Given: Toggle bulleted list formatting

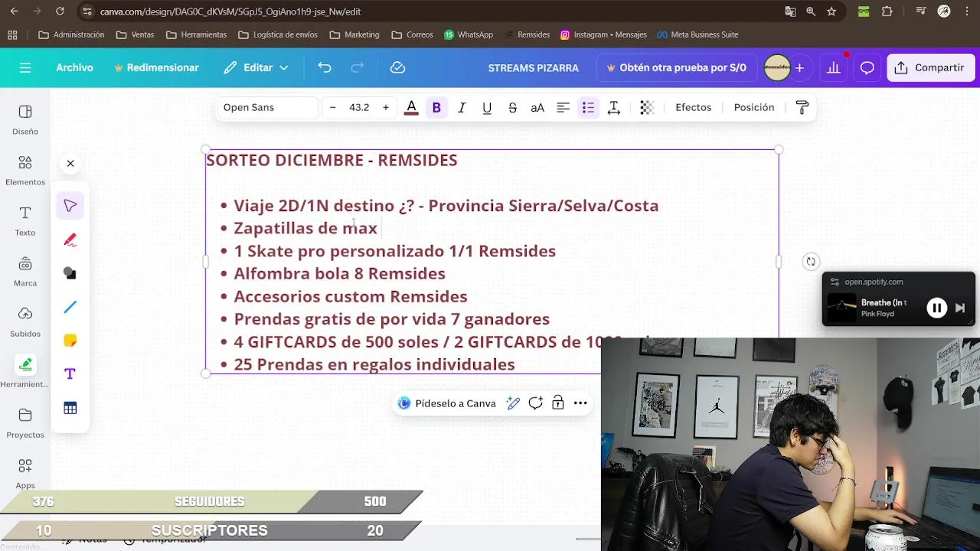Looking at the screenshot, I should click(x=588, y=107).
